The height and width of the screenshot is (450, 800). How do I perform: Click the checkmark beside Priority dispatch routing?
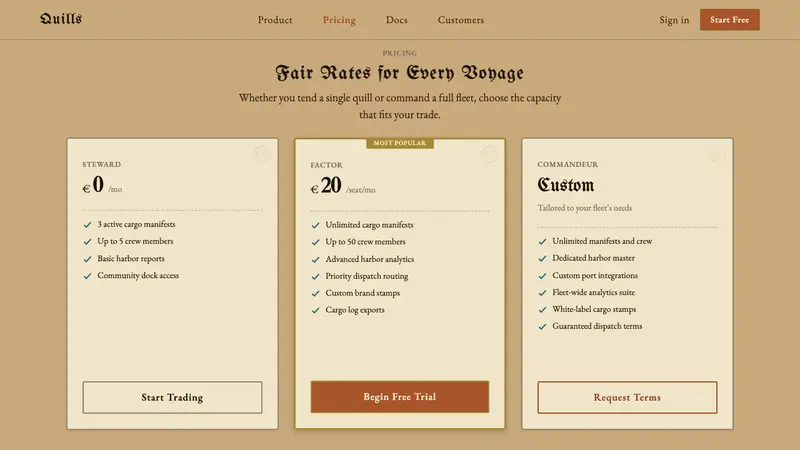315,276
